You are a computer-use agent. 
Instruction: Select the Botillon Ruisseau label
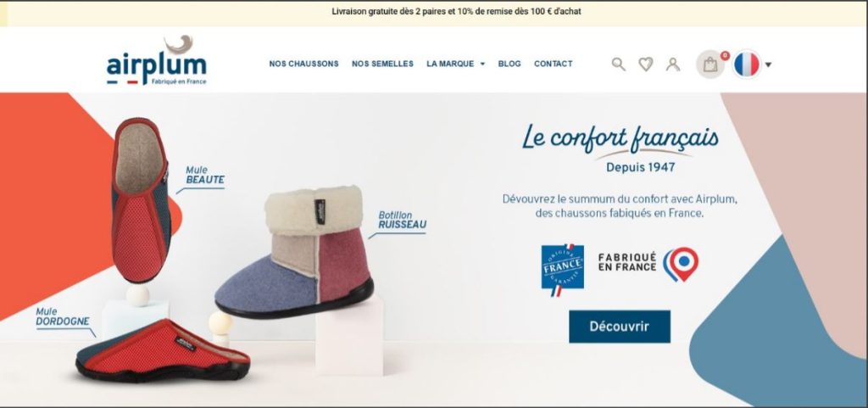[403, 220]
